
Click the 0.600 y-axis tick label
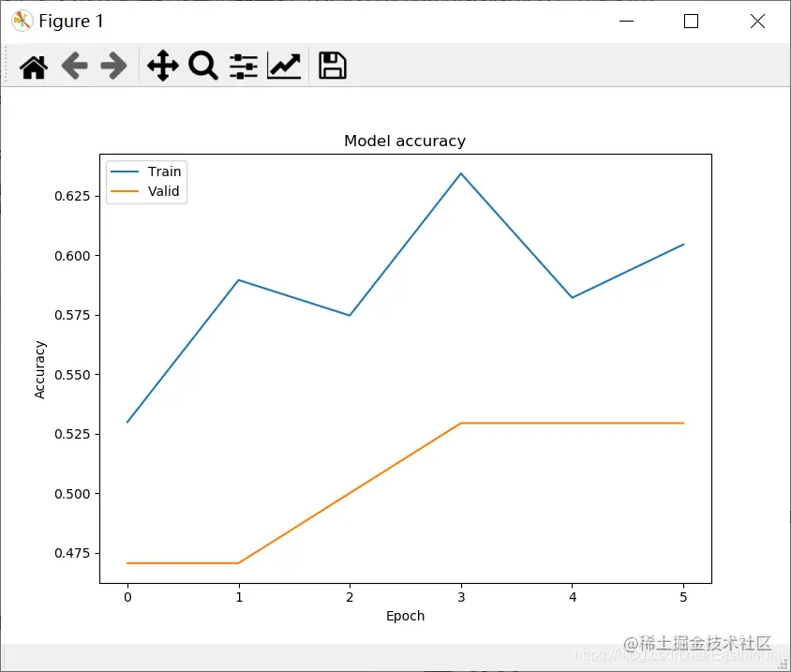tap(72, 256)
